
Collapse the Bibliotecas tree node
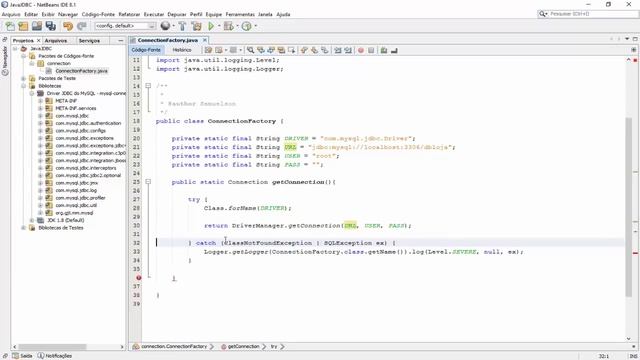[x=24, y=86]
